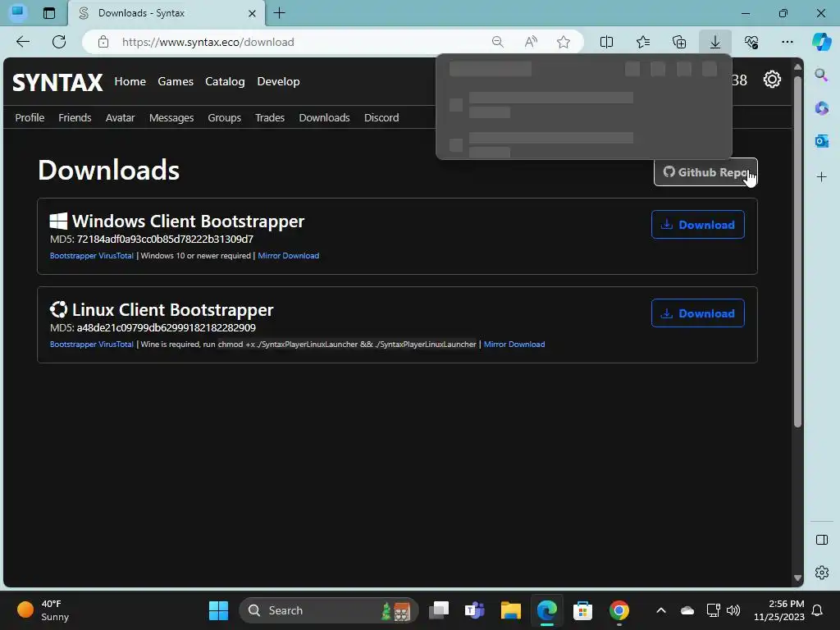Image resolution: width=840 pixels, height=630 pixels.
Task: Click the Windows MD5 hash text
Action: 165,239
